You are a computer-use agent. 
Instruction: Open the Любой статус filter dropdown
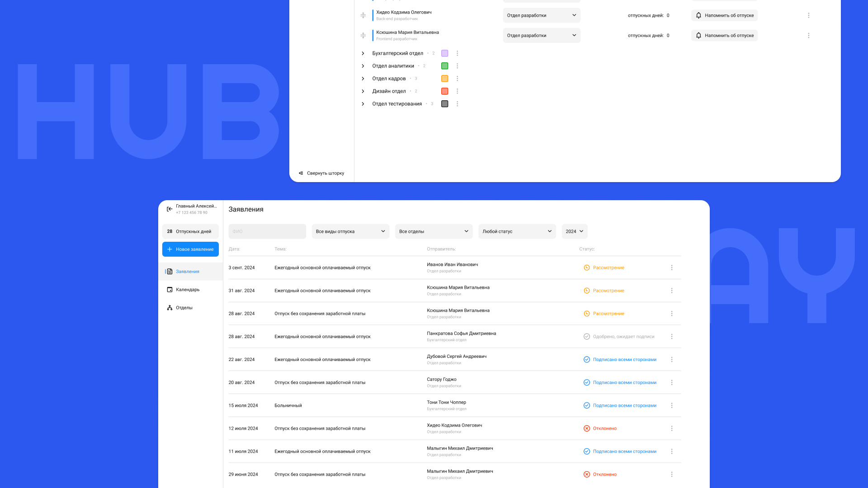tap(517, 231)
